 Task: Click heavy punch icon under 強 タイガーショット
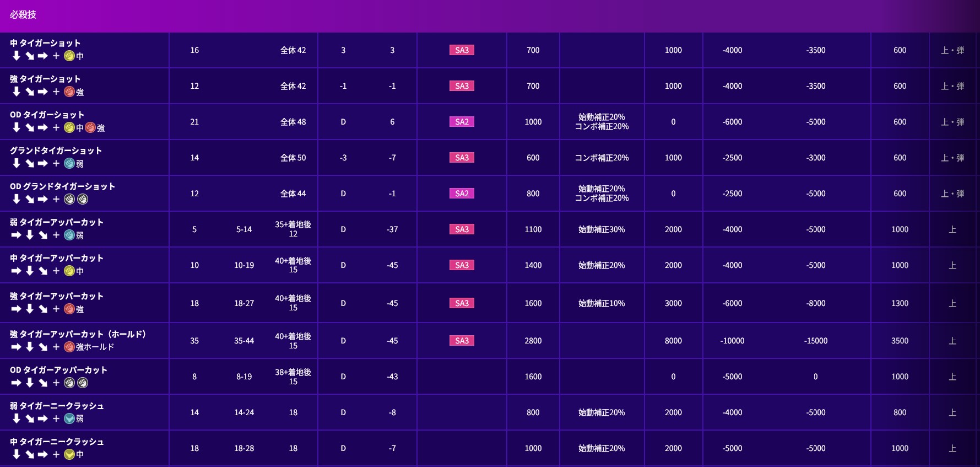[69, 92]
